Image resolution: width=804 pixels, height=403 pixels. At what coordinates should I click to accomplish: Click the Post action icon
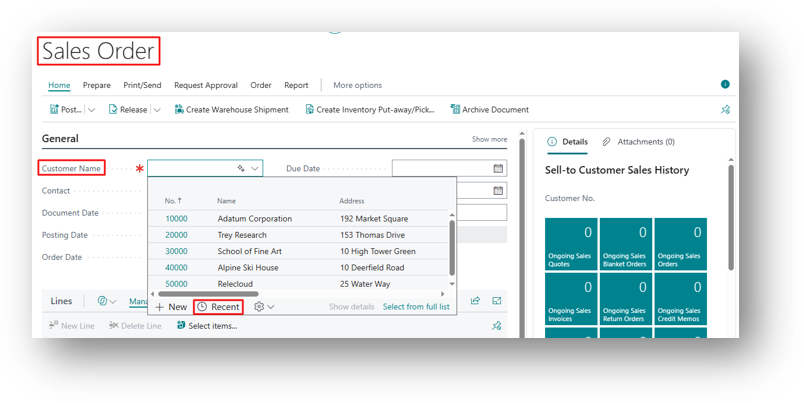(54, 109)
